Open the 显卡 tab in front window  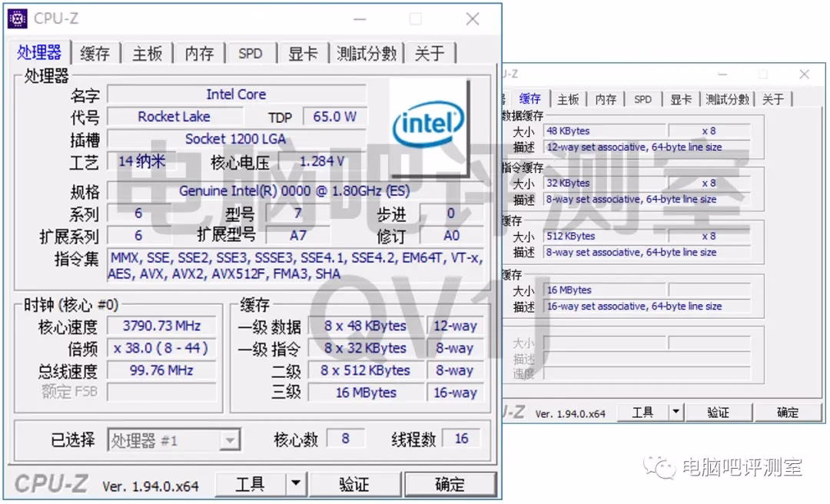[x=303, y=53]
